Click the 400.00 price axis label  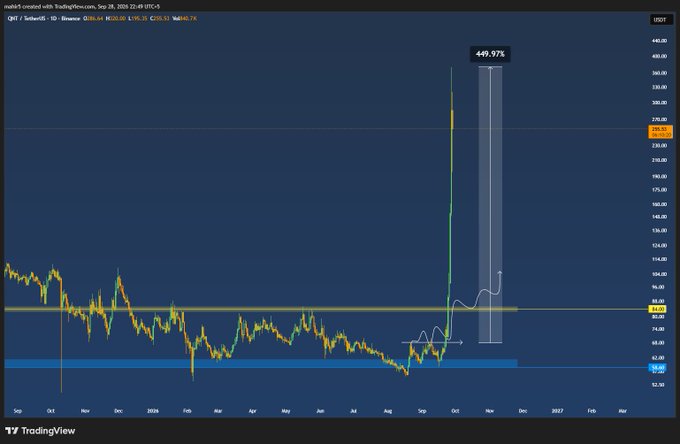(659, 56)
